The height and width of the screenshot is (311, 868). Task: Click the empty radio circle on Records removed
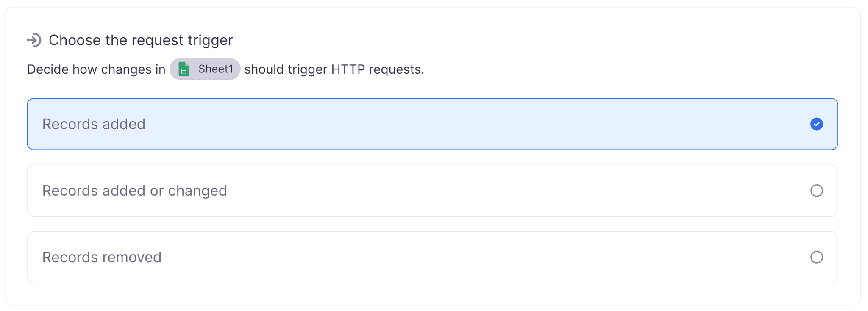(817, 257)
